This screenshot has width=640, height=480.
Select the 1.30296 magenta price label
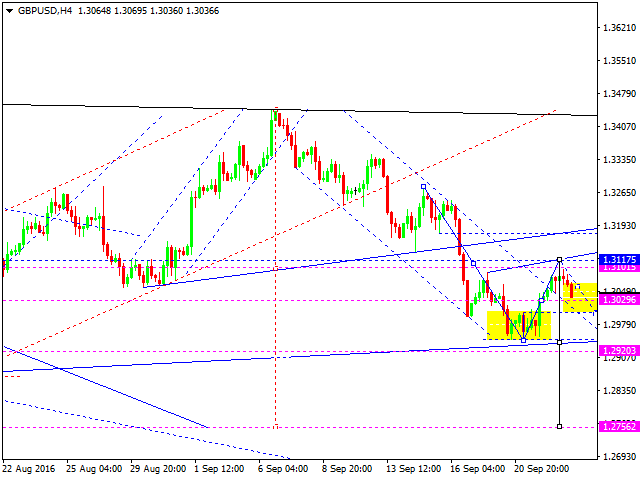620,300
